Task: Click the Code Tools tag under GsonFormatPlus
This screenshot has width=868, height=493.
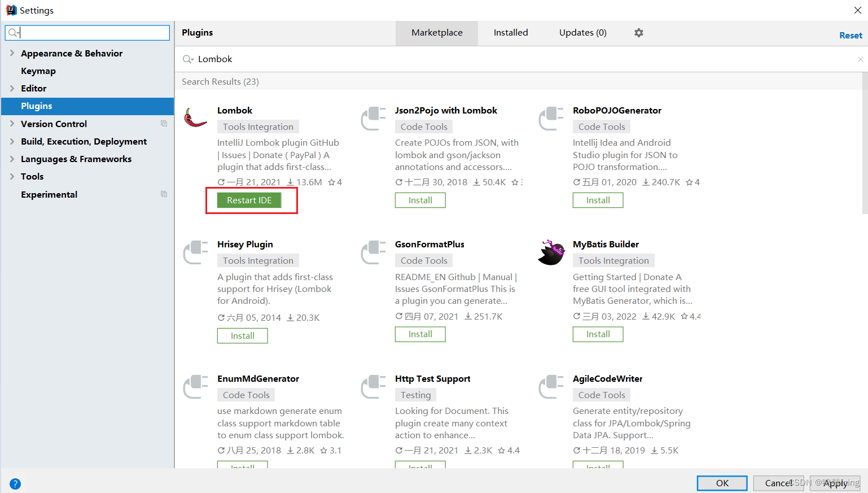Action: pos(424,261)
